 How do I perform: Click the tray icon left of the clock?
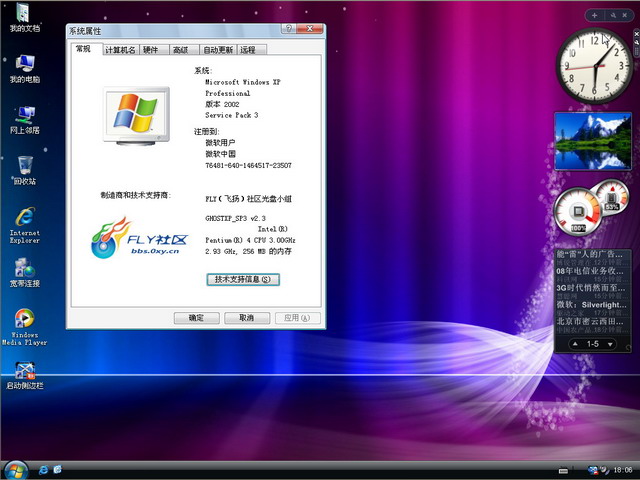click(x=604, y=470)
